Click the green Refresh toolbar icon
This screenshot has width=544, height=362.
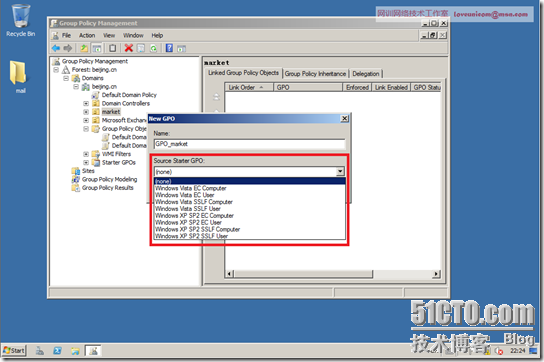(x=153, y=48)
